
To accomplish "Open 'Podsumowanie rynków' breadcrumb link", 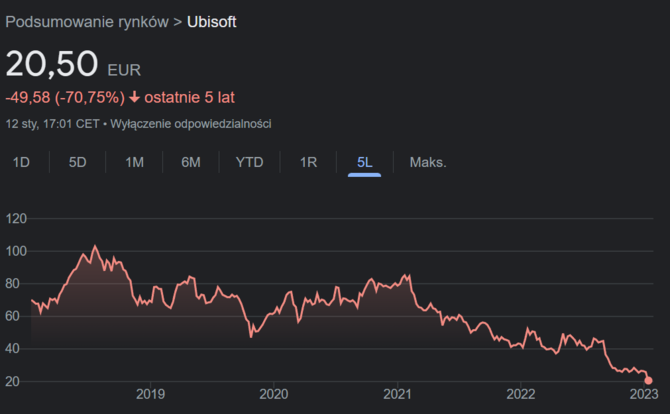I will (x=87, y=22).
